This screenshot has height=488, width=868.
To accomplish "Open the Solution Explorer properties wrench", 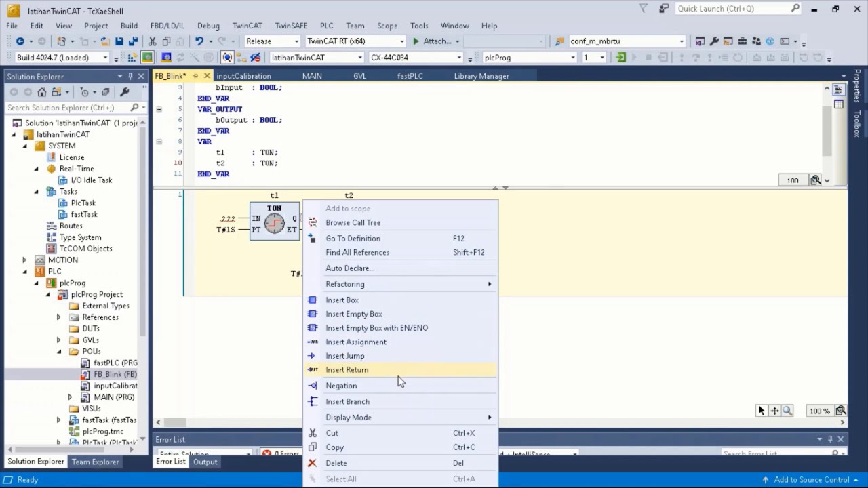I will [x=124, y=92].
